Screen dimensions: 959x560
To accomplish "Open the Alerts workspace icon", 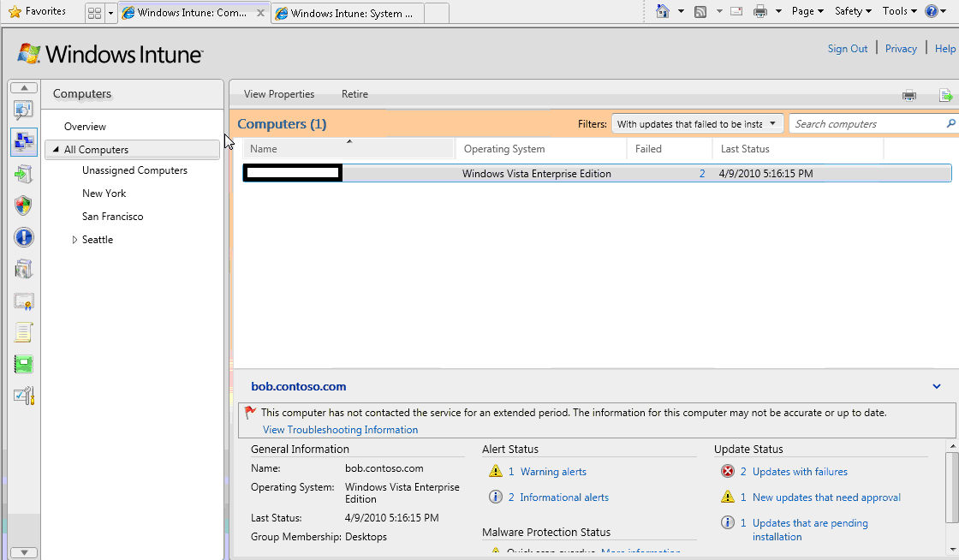I will click(23, 237).
